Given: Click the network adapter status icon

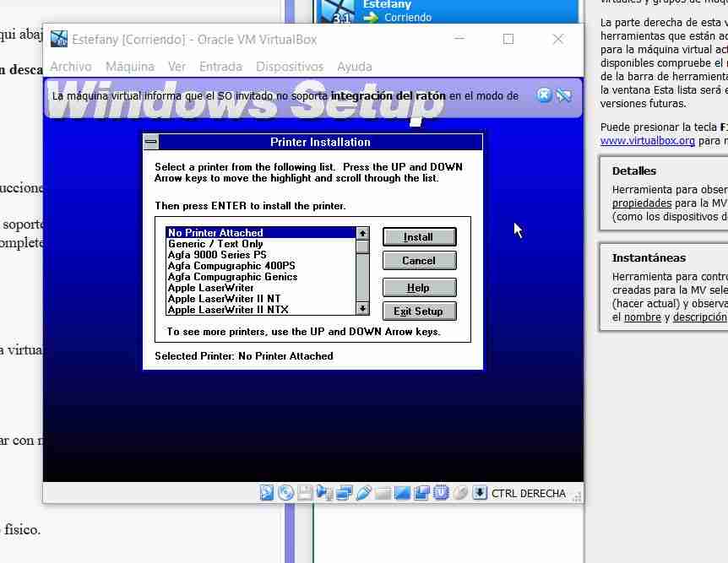Looking at the screenshot, I should (344, 493).
